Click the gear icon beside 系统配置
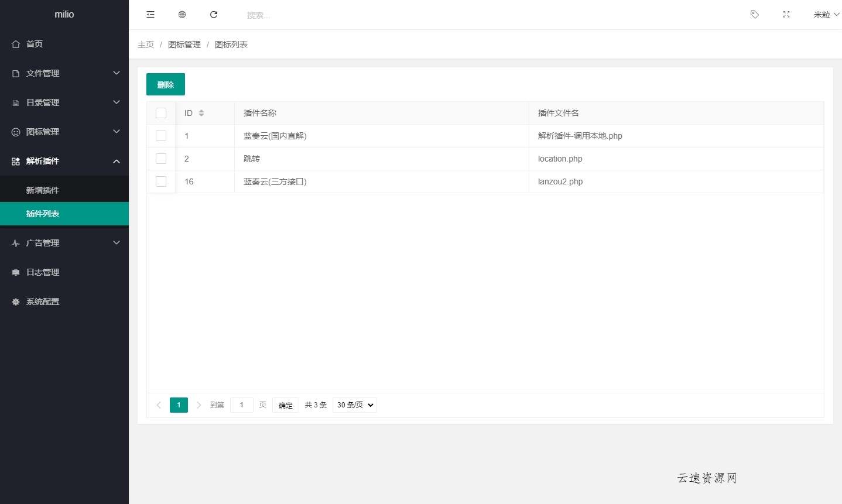 15,301
